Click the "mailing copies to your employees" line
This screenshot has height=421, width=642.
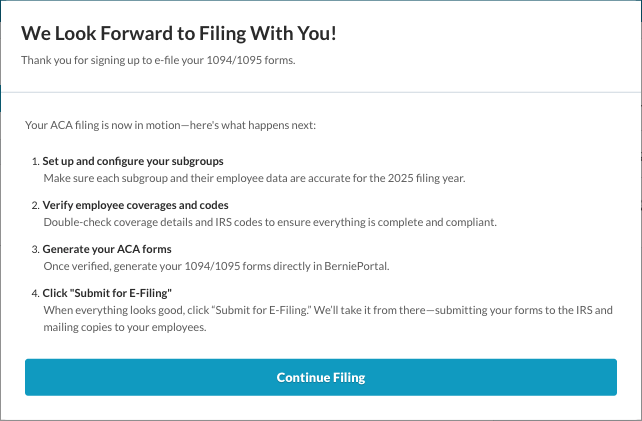coord(125,325)
